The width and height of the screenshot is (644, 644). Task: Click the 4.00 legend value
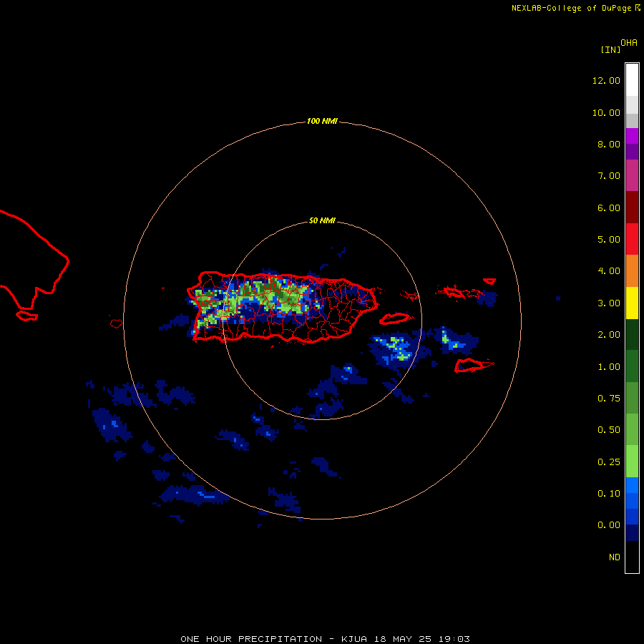pyautogui.click(x=609, y=271)
